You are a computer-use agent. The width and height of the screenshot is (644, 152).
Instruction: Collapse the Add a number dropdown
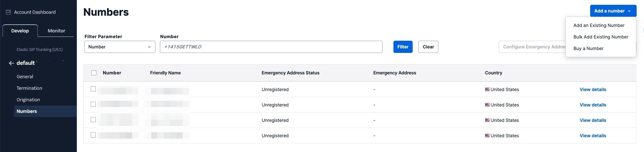click(613, 11)
